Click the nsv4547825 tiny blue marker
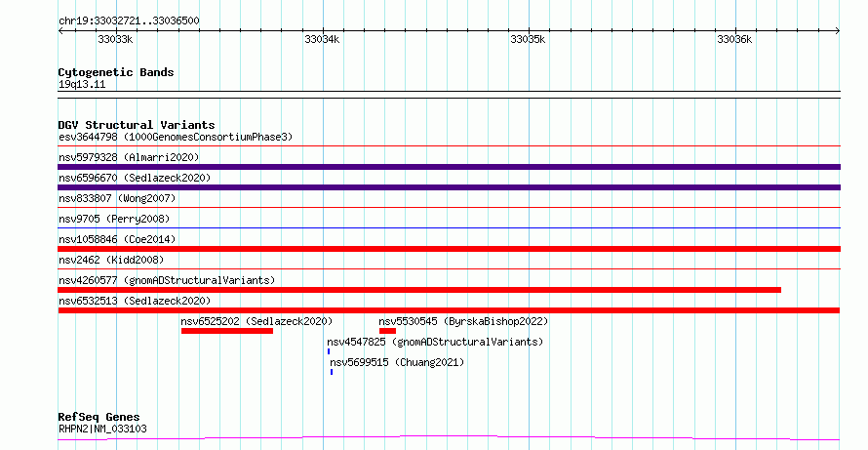This screenshot has width=868, height=450. coord(329,351)
